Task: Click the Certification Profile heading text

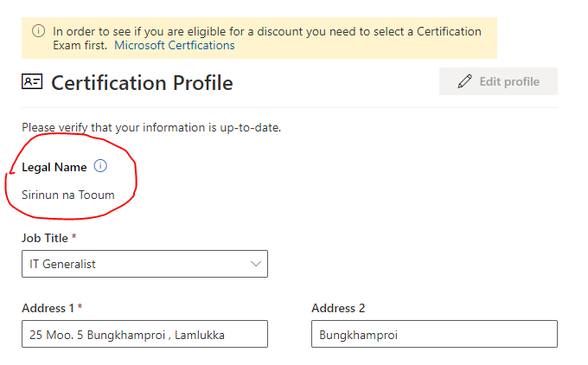Action: tap(142, 83)
